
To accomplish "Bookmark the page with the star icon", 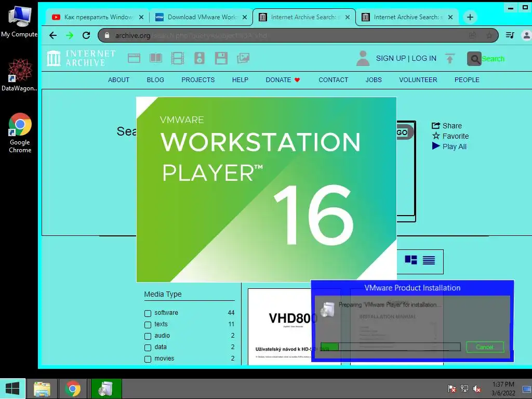I will coord(489,35).
